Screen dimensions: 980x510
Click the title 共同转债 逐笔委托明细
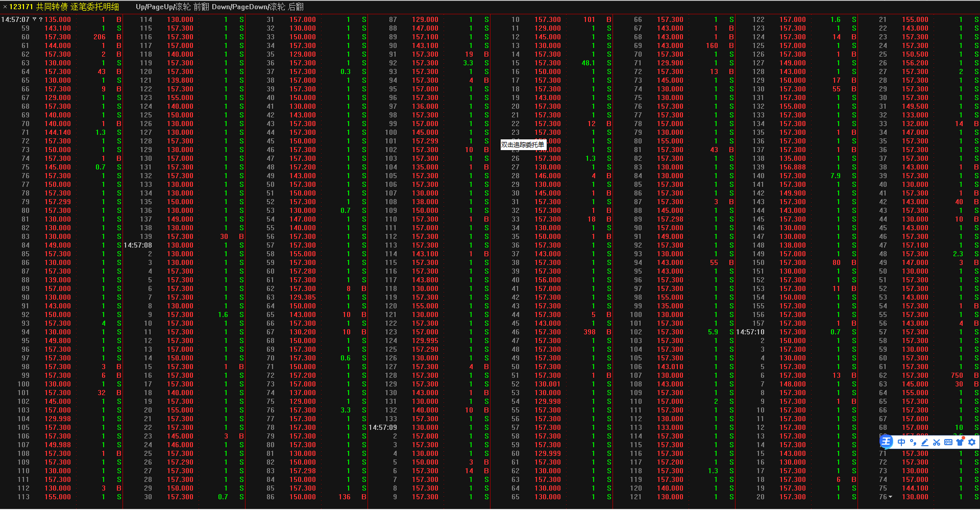[x=77, y=7]
